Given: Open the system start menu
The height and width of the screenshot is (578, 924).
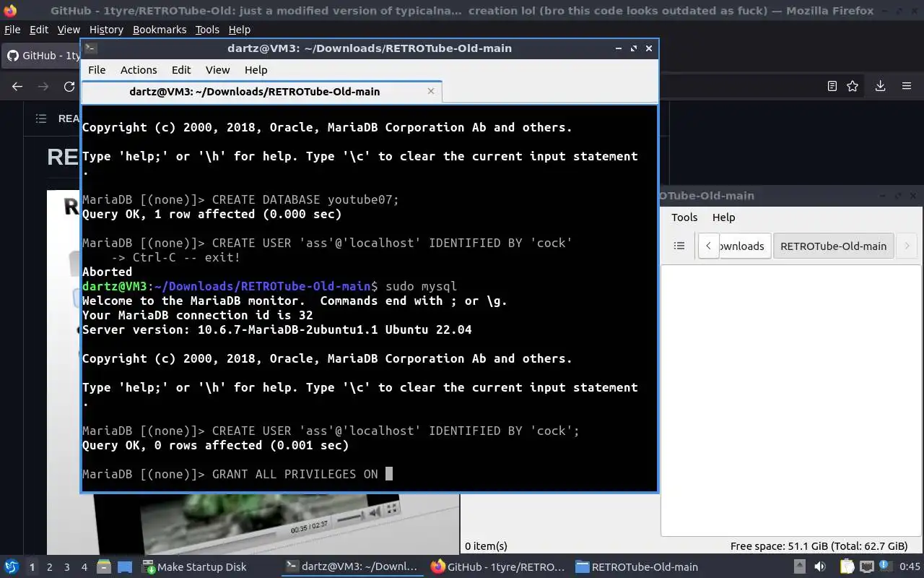Looking at the screenshot, I should tap(12, 567).
